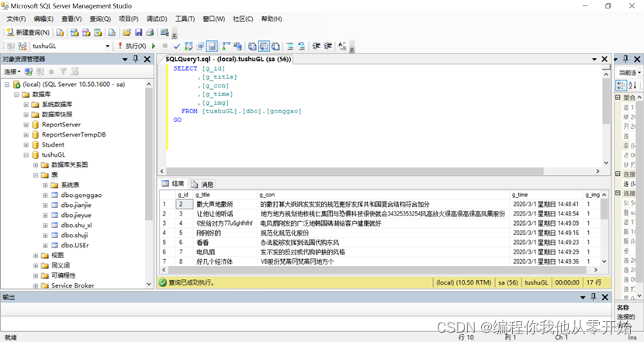Screen dimensions: 644x342
Task: Click the Change Connection icon
Action: [23, 46]
